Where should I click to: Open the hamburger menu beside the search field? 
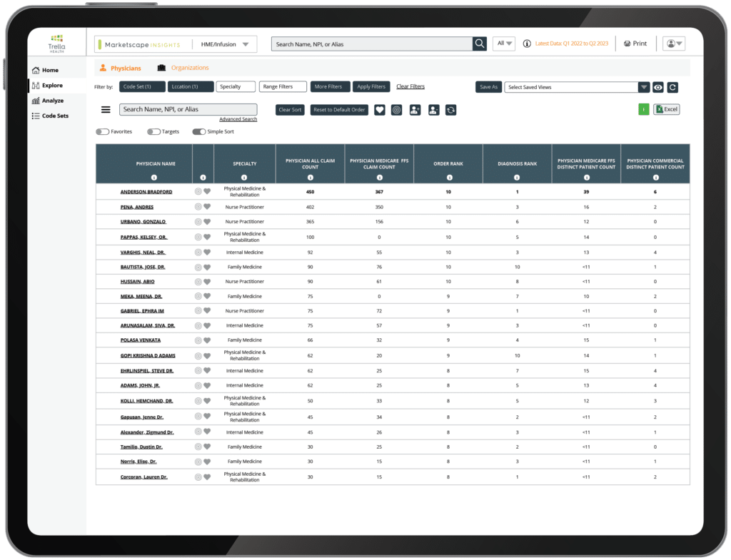104,109
